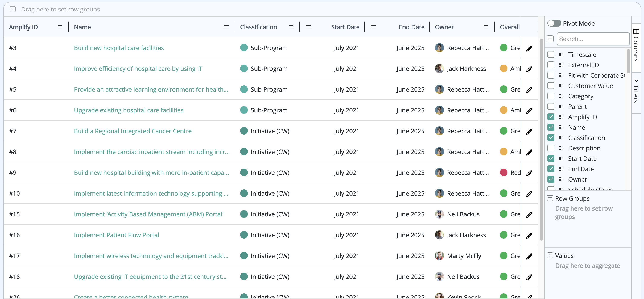Edit row #4 using the pencil icon
644x299 pixels.
[529, 69]
